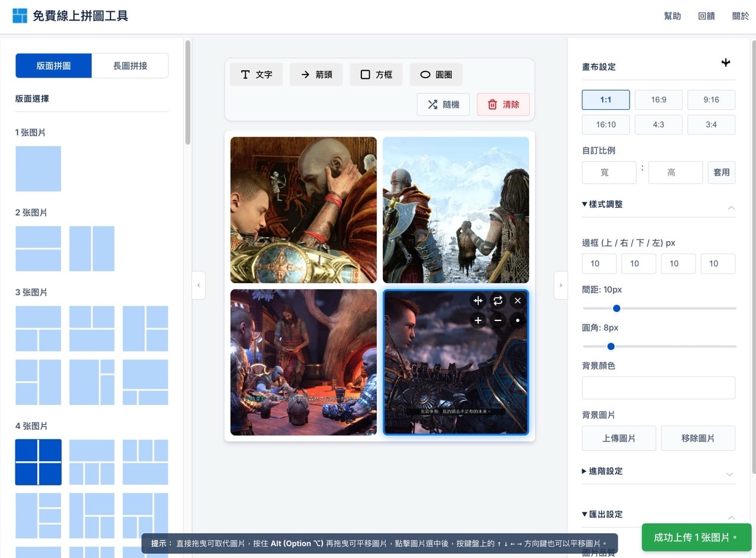Switch to the 版面拼圖 tab

click(x=54, y=66)
